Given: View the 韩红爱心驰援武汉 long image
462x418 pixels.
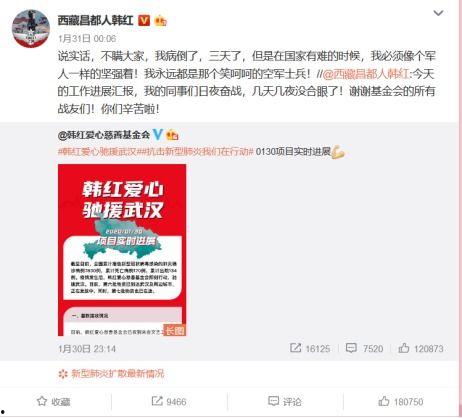Looking at the screenshot, I should click(x=122, y=250).
